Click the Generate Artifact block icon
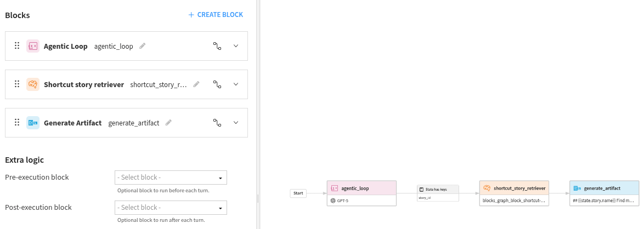The width and height of the screenshot is (644, 229). coord(33,123)
